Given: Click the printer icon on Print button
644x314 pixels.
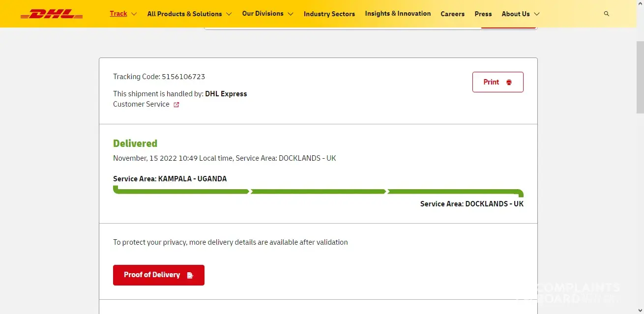Looking at the screenshot, I should [509, 83].
